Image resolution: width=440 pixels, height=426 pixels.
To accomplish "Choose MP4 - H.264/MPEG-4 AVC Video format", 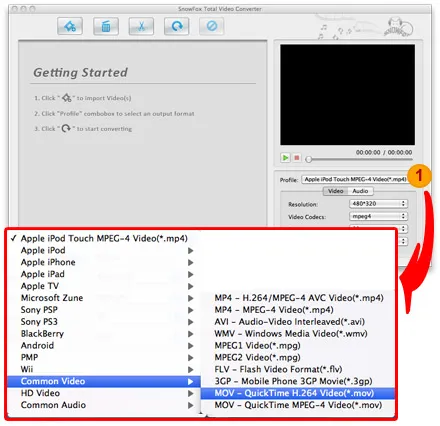I will (x=298, y=298).
